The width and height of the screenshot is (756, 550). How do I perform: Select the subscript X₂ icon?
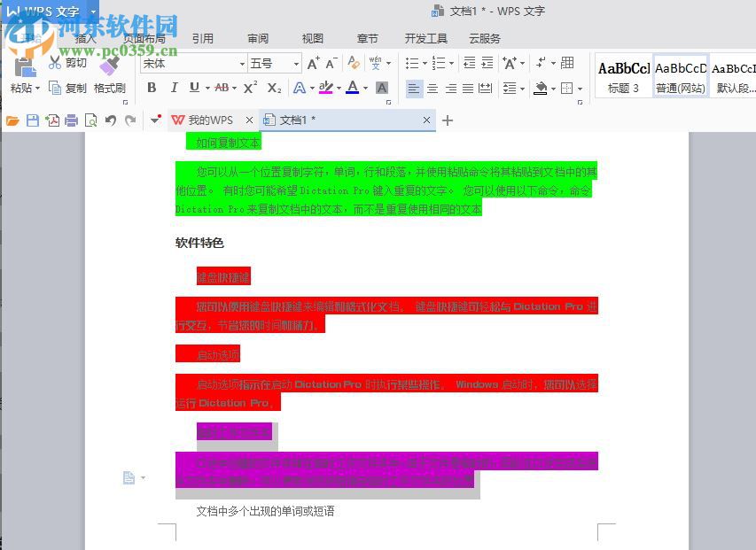273,86
